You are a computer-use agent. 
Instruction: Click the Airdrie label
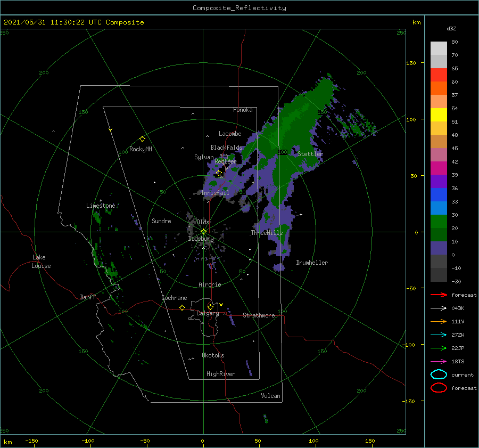tap(210, 284)
